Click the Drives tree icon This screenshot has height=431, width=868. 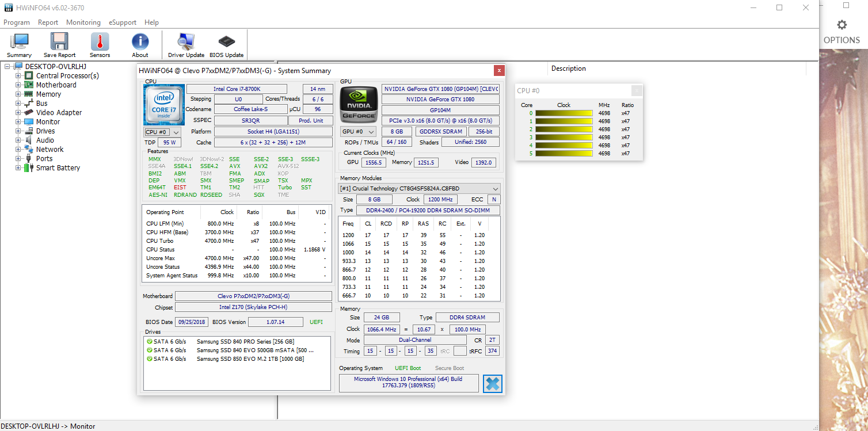pos(28,131)
